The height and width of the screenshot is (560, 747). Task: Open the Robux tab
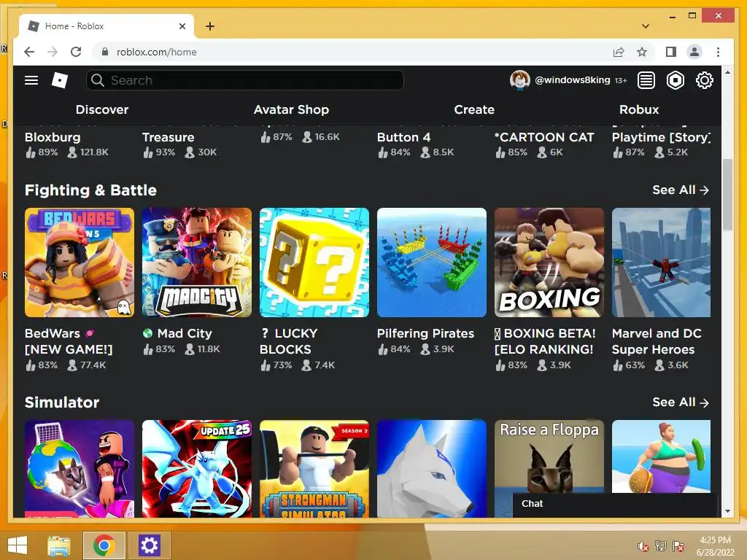[639, 109]
